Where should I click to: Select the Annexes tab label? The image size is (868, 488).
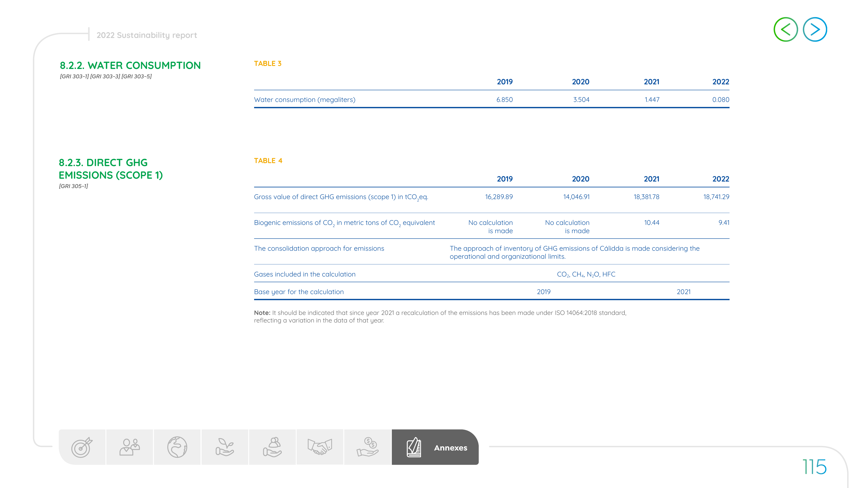[450, 448]
